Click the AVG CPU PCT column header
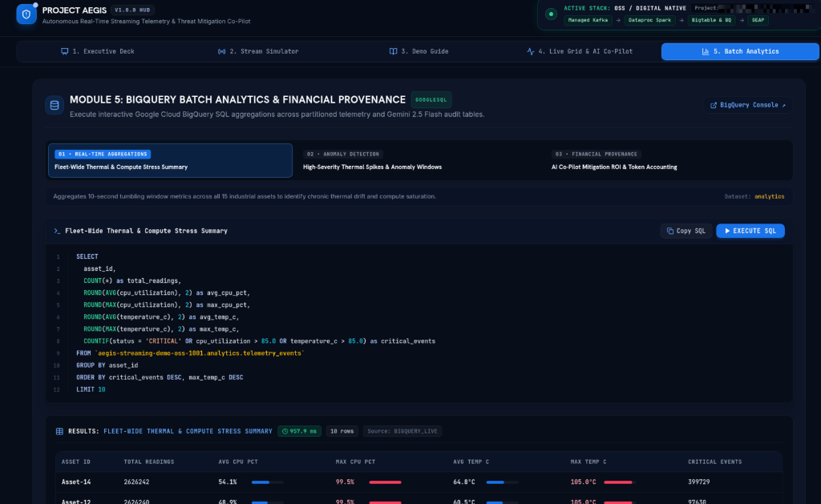 pyautogui.click(x=238, y=462)
